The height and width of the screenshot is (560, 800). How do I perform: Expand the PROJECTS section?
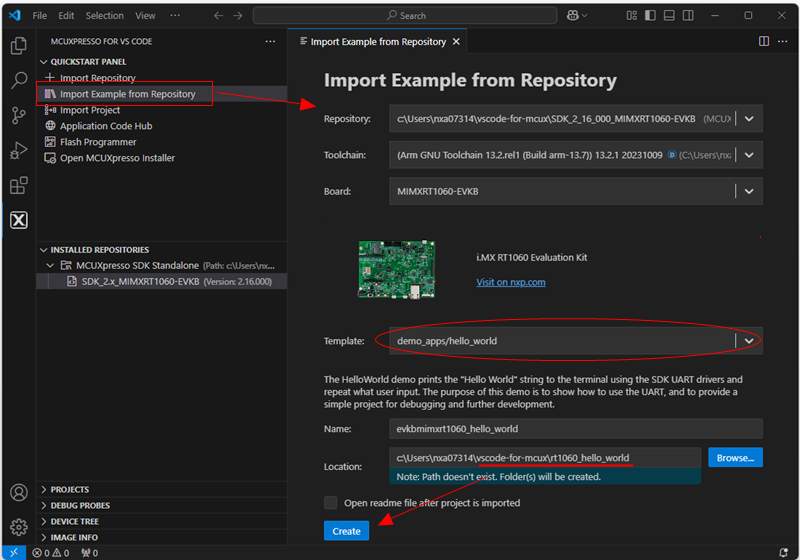click(x=69, y=489)
